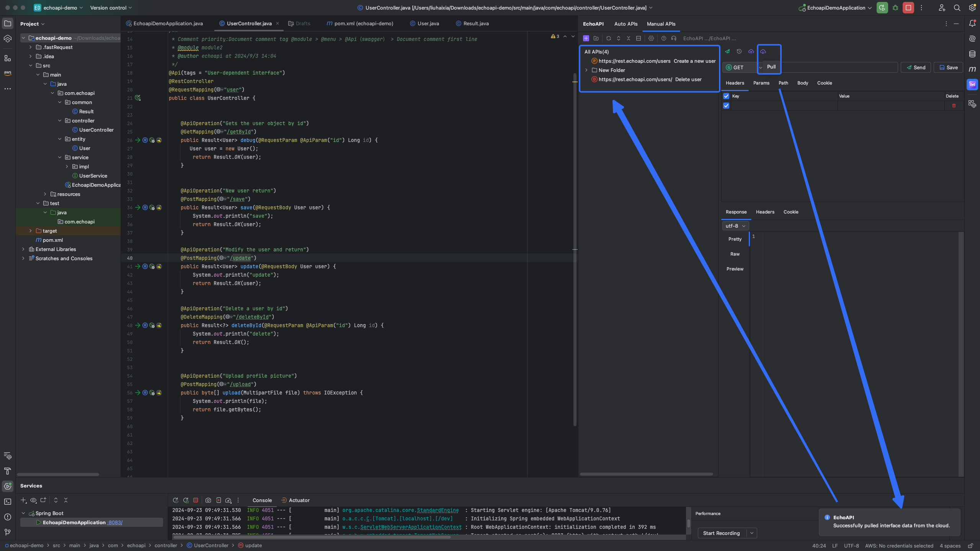Open the Database tool window icon
The image size is (980, 551).
click(x=972, y=54)
